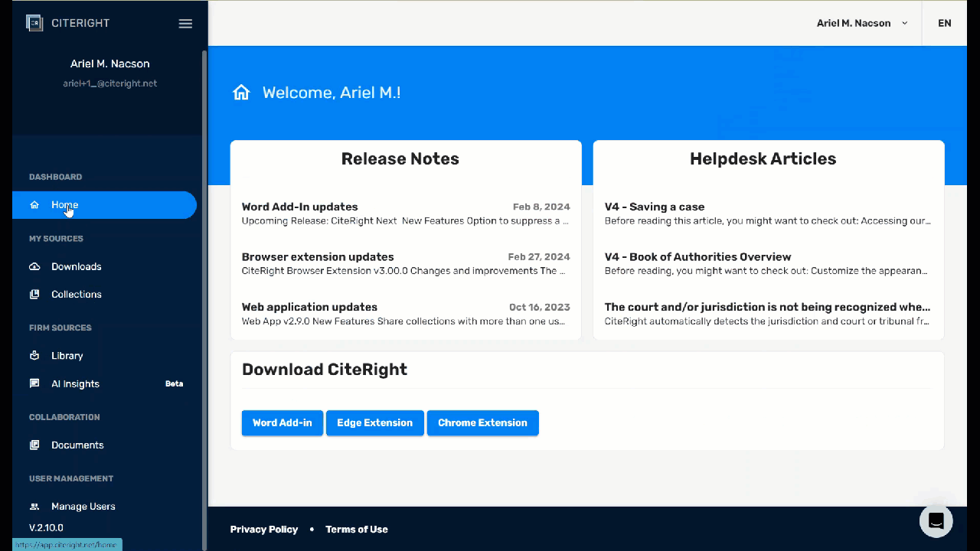Click the V.2.10.0 version label

click(x=46, y=528)
